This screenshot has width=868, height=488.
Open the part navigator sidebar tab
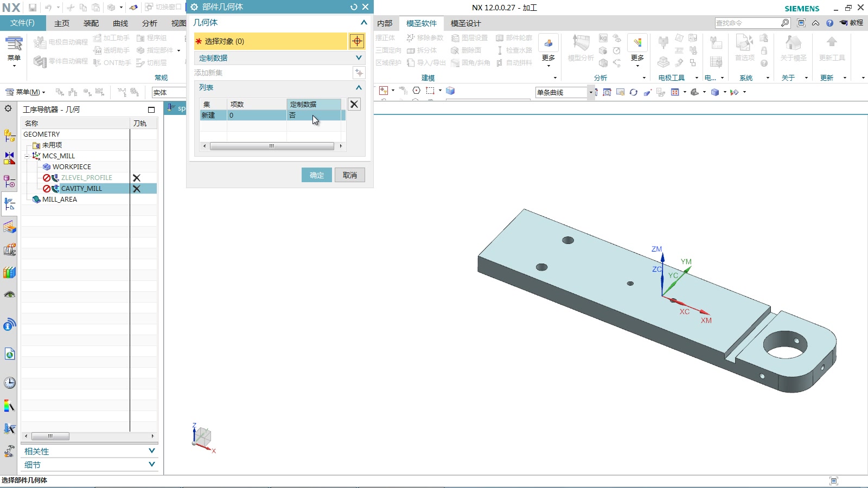tap(9, 181)
